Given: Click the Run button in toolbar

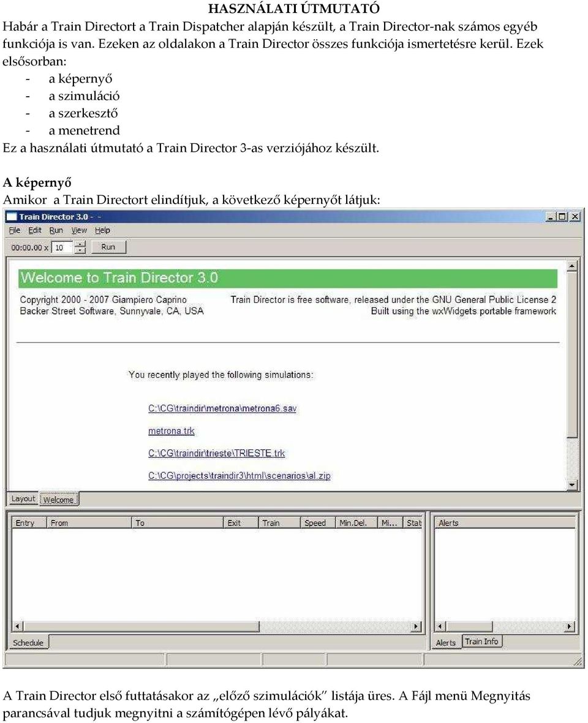Looking at the screenshot, I should [x=108, y=247].
